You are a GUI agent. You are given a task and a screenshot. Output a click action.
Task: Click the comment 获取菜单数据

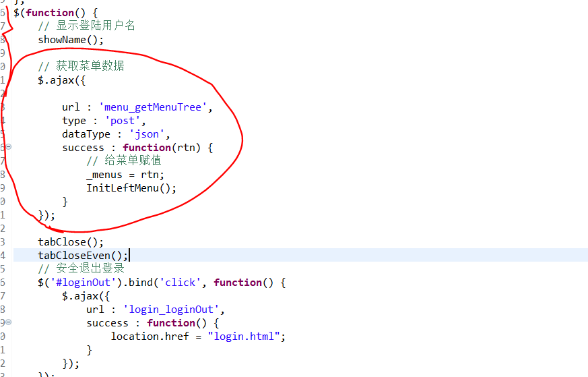coord(81,66)
